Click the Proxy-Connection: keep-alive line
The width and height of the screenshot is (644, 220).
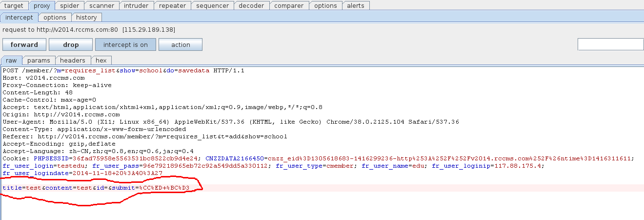pyautogui.click(x=57, y=85)
